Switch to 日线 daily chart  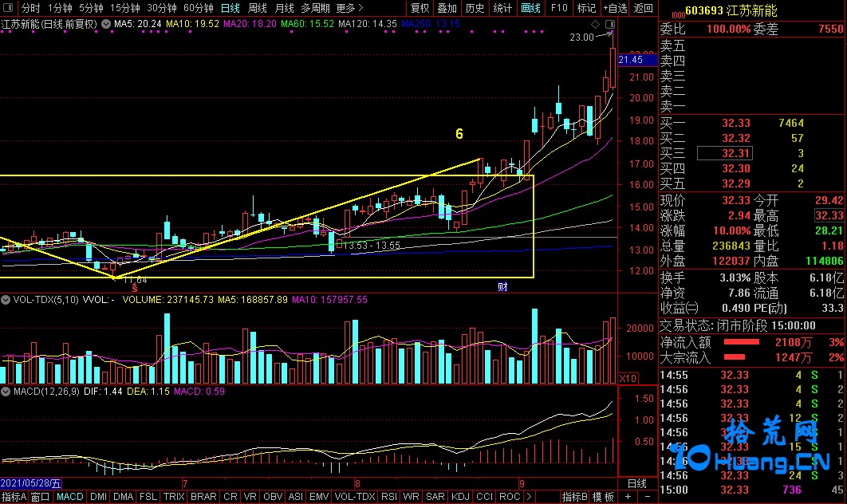[230, 8]
